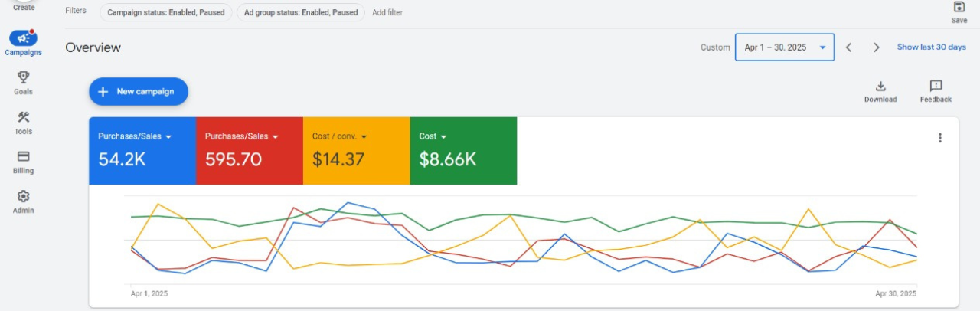This screenshot has height=311, width=980.
Task: Click Show last 30 days link
Action: tap(931, 47)
